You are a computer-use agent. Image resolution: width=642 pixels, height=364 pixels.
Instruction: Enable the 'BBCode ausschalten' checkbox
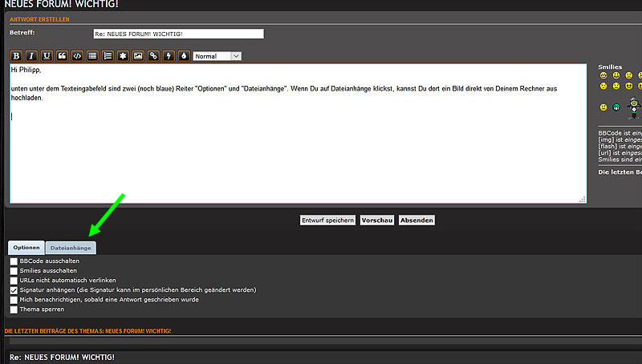coord(14,261)
